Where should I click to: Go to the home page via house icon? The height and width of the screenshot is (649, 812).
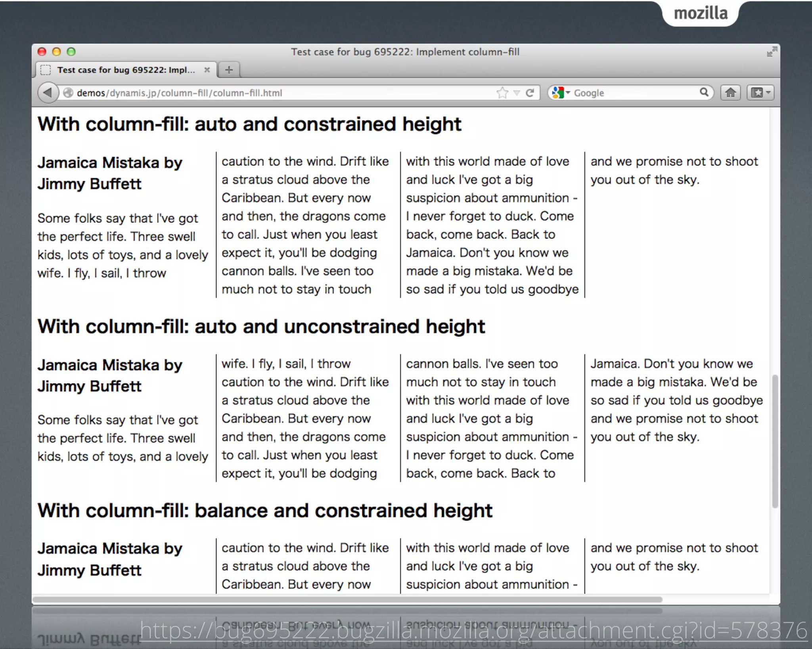(730, 93)
